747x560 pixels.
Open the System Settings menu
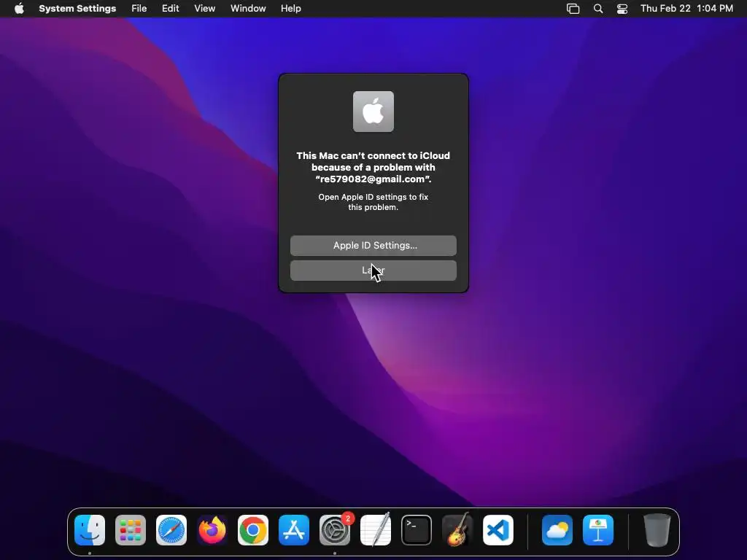pyautogui.click(x=77, y=9)
